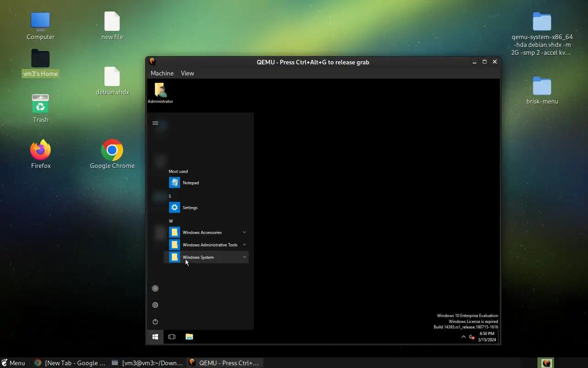The image size is (588, 368).
Task: Switch to the QEMU task in the bottom panel
Action: (x=224, y=363)
